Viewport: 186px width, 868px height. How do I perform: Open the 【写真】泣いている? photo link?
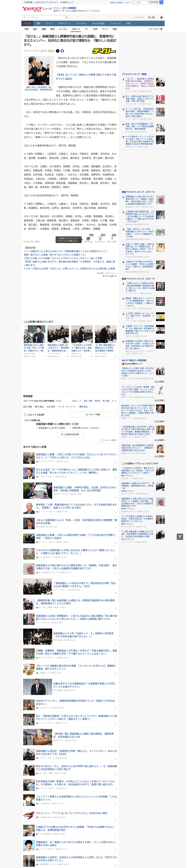click(x=86, y=77)
